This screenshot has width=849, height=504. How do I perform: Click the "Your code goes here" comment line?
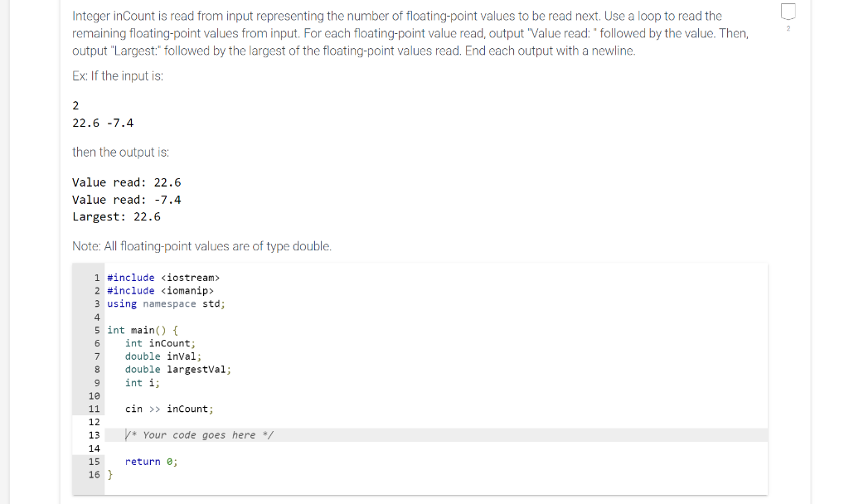click(199, 434)
